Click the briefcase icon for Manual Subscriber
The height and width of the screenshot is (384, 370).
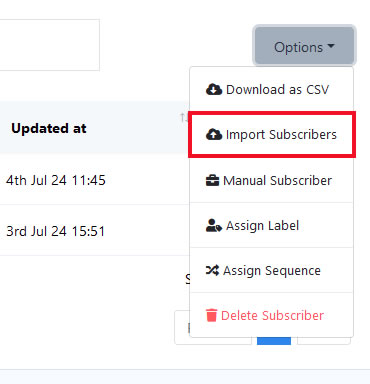coord(212,180)
